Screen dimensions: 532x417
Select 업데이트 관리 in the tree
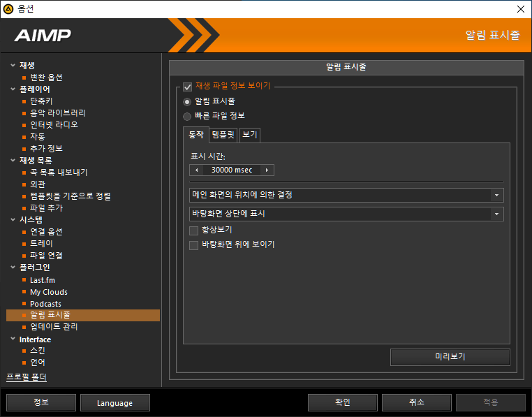coord(54,327)
